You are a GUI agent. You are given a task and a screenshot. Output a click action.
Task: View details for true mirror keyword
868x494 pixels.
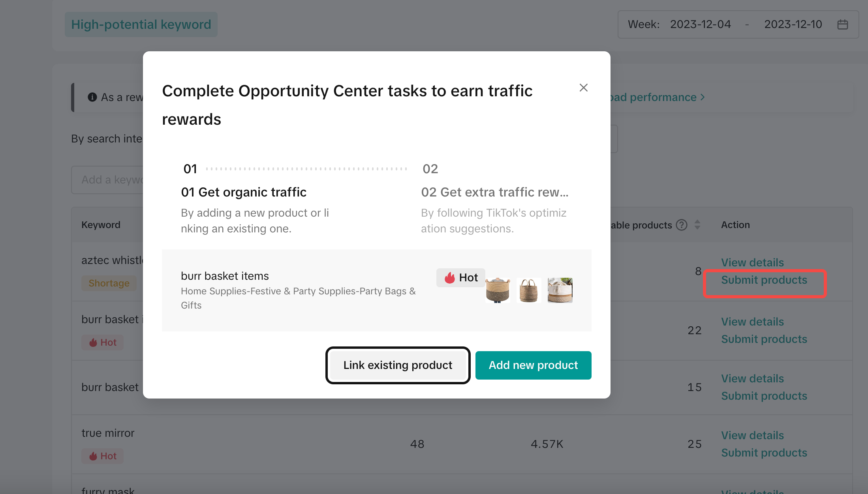[x=752, y=435]
